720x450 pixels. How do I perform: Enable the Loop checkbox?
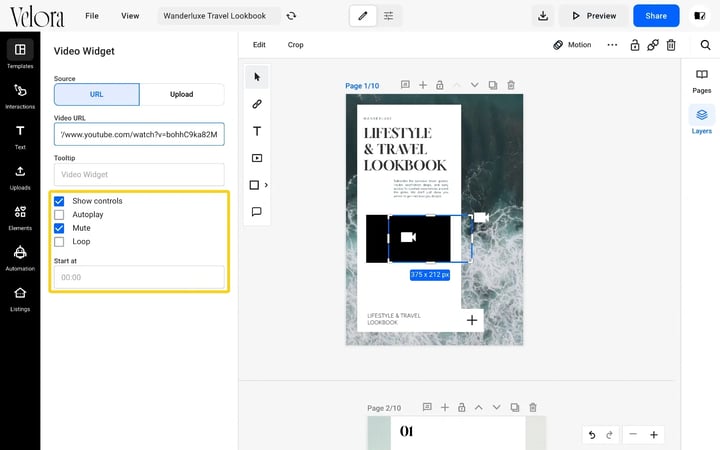tap(59, 242)
